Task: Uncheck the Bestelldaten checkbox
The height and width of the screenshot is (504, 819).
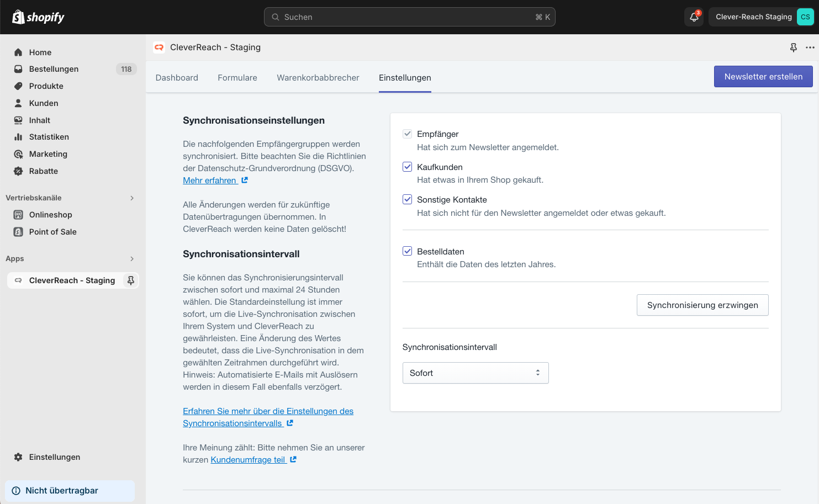Action: click(x=408, y=251)
